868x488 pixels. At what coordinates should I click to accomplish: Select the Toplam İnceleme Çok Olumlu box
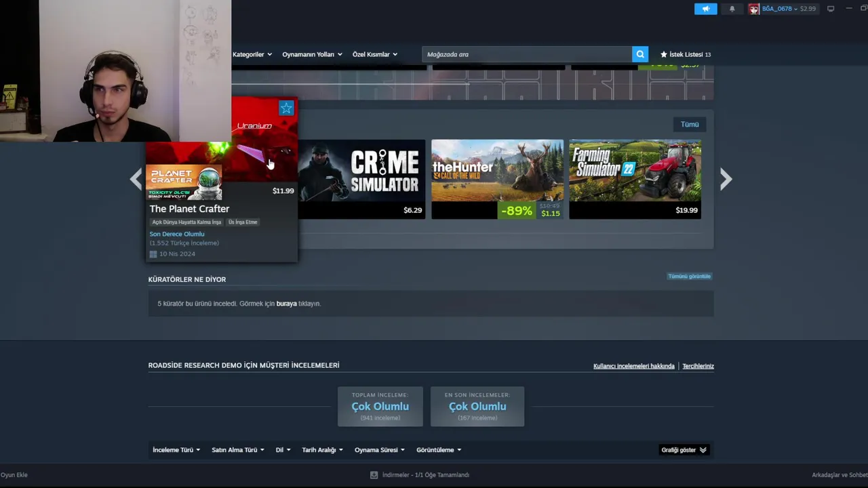tap(380, 406)
